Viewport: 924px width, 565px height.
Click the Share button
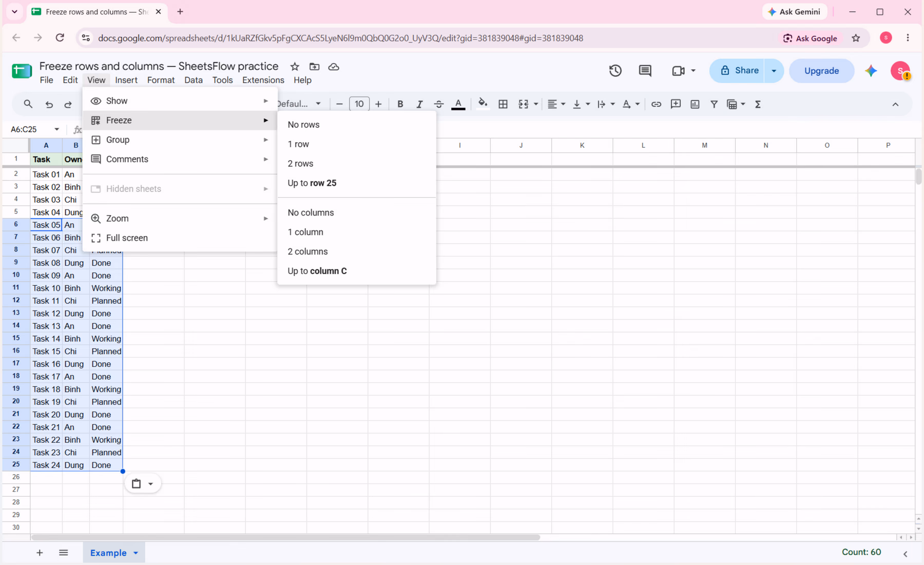(x=738, y=71)
